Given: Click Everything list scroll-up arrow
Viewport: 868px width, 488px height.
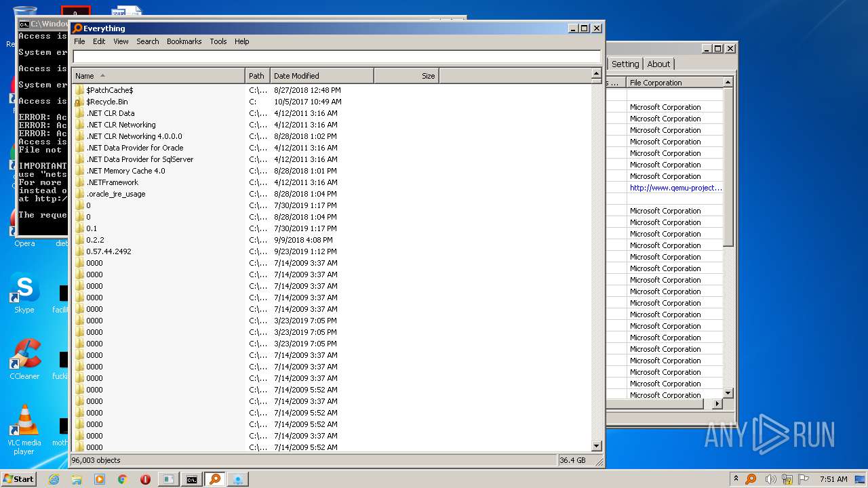Looking at the screenshot, I should 597,74.
